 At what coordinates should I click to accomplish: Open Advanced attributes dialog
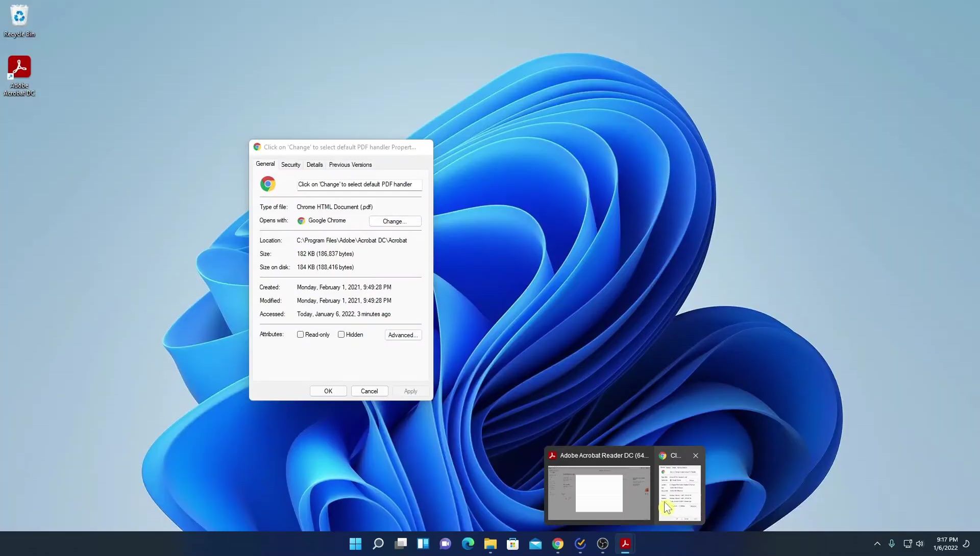tap(403, 335)
